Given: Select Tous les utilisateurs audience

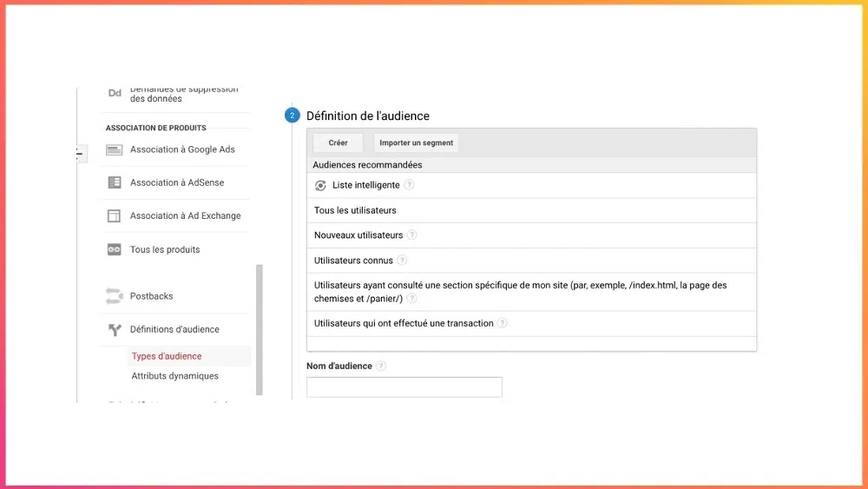Looking at the screenshot, I should (355, 210).
